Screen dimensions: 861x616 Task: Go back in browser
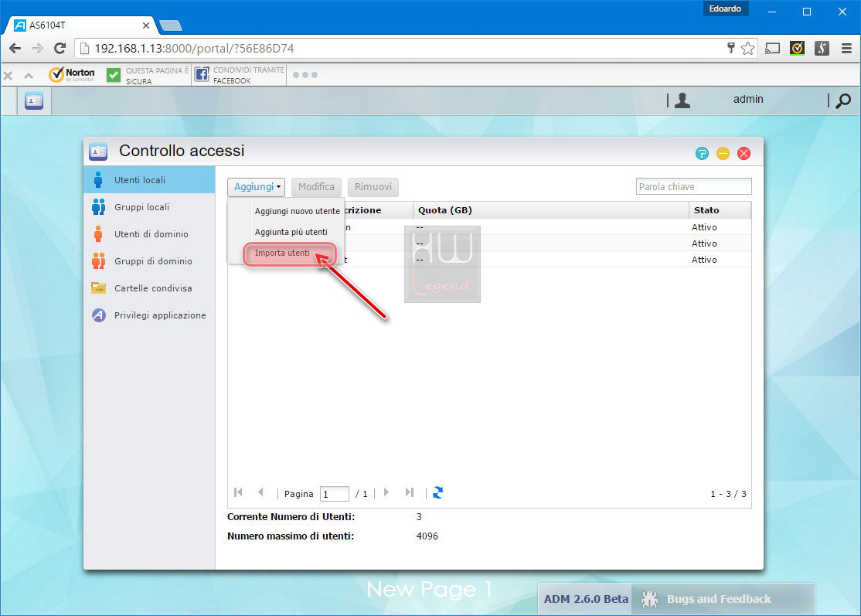click(x=15, y=49)
